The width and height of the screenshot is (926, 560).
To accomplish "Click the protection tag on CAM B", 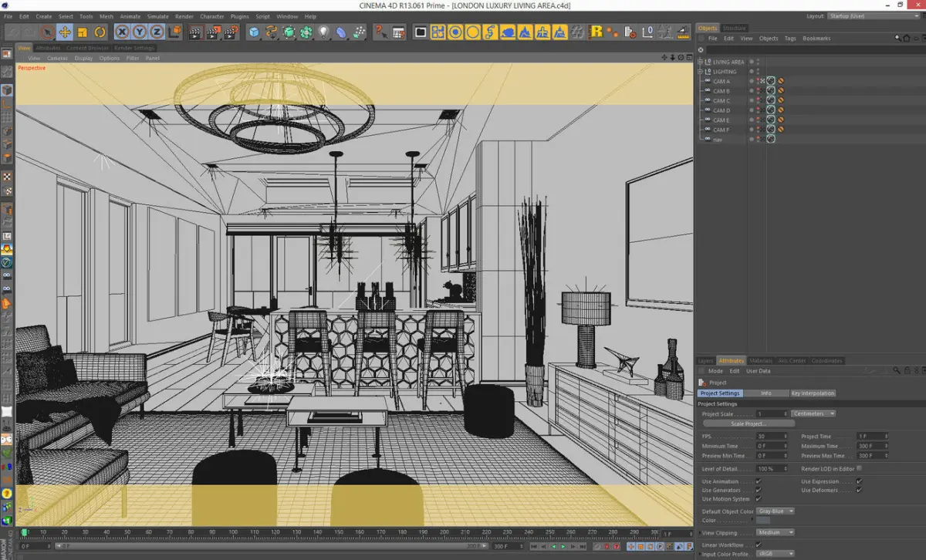I will tap(781, 91).
